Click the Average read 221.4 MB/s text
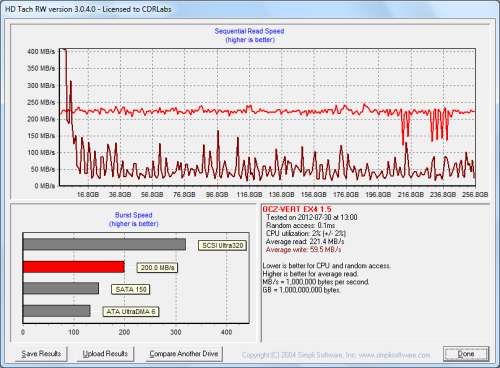 305,241
